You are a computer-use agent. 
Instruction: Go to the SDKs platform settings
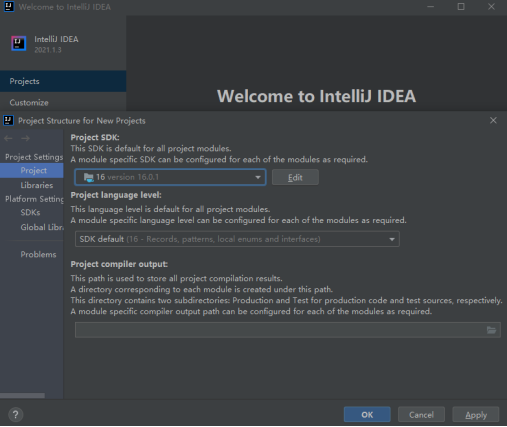click(30, 212)
